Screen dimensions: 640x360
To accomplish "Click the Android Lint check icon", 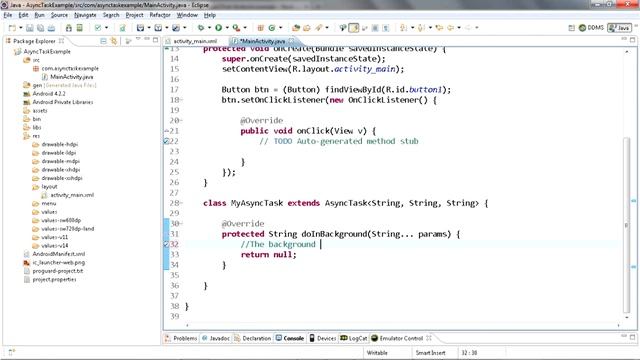I will coord(98,28).
